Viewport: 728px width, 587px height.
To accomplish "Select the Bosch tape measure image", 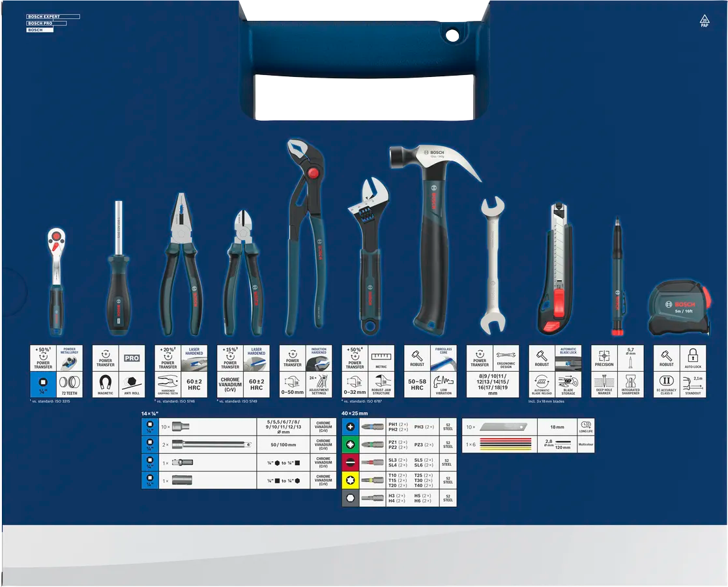I will [678, 309].
